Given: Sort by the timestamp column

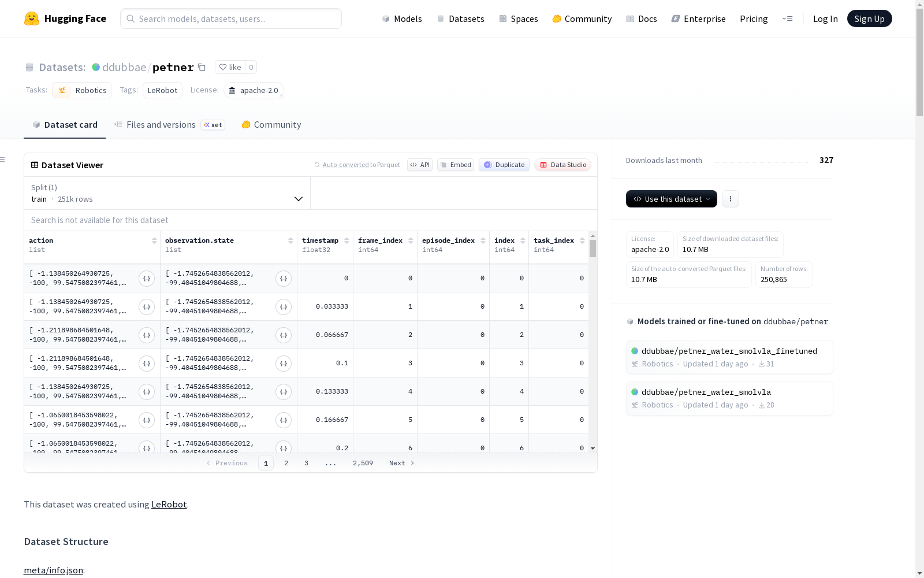Looking at the screenshot, I should click(346, 240).
